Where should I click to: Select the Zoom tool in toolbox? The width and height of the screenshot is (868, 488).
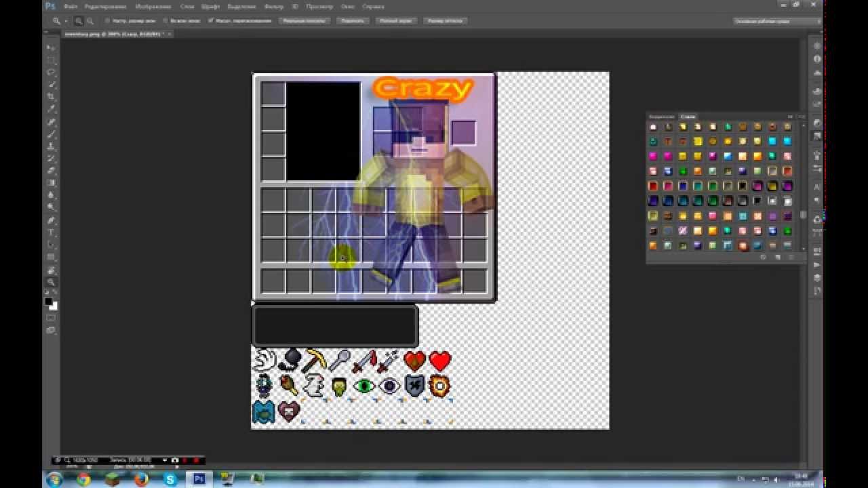click(51, 283)
